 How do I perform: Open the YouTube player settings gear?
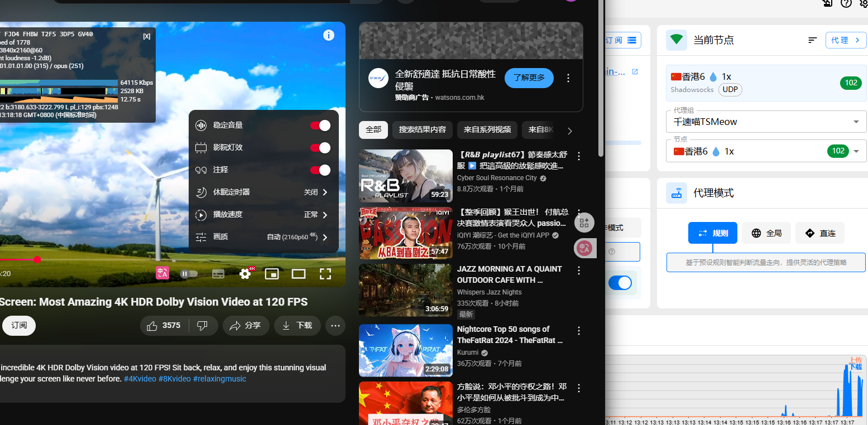(x=245, y=273)
